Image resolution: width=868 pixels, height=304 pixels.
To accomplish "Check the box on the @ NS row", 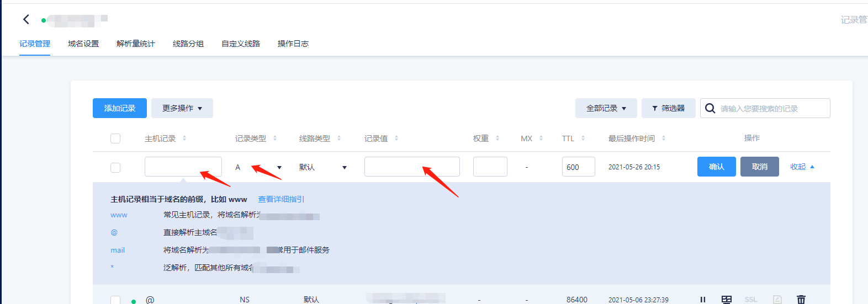I will point(115,300).
